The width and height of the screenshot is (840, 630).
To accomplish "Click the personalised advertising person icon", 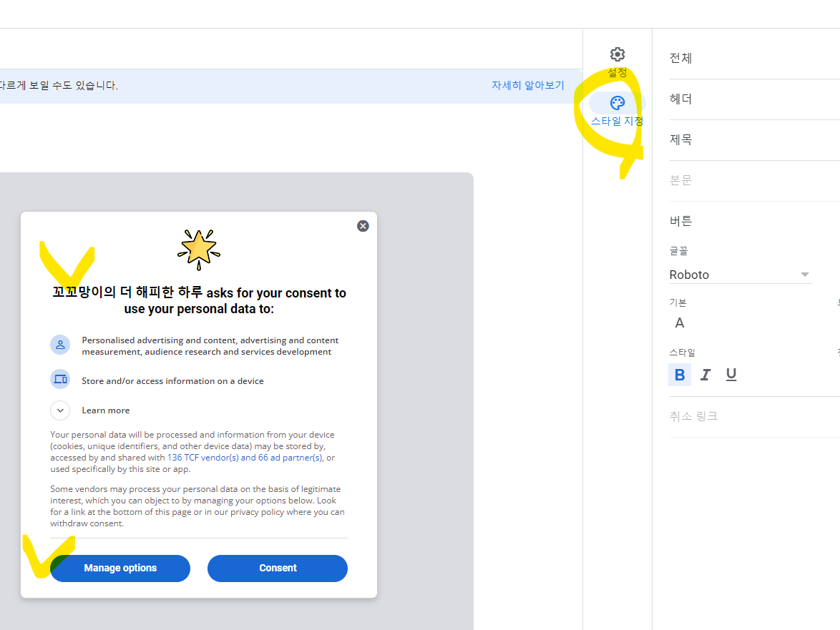I will pos(60,344).
